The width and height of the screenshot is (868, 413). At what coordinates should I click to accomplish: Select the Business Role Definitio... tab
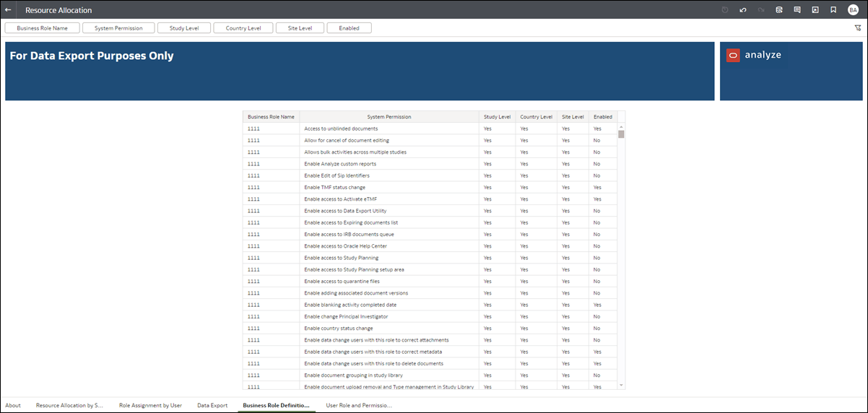pyautogui.click(x=276, y=406)
